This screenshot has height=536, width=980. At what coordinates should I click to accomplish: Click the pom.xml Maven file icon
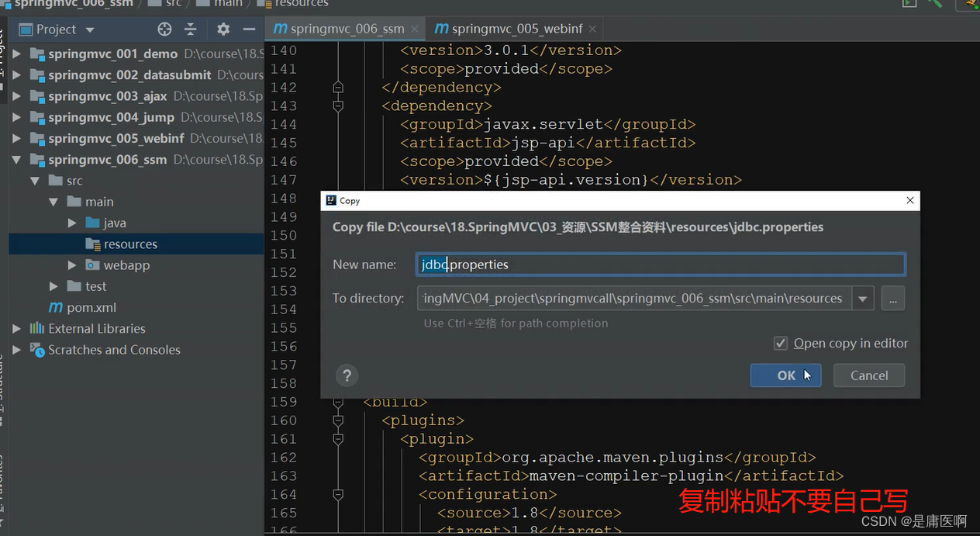[x=56, y=308]
